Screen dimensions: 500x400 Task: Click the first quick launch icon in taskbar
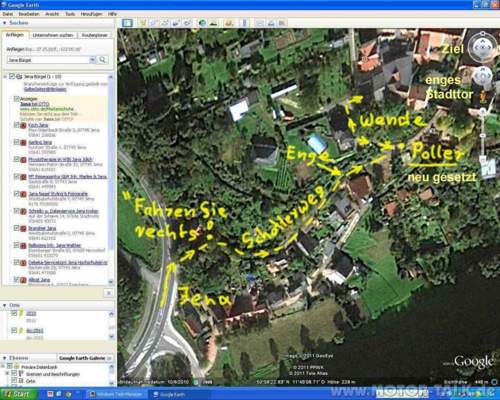pos(50,394)
